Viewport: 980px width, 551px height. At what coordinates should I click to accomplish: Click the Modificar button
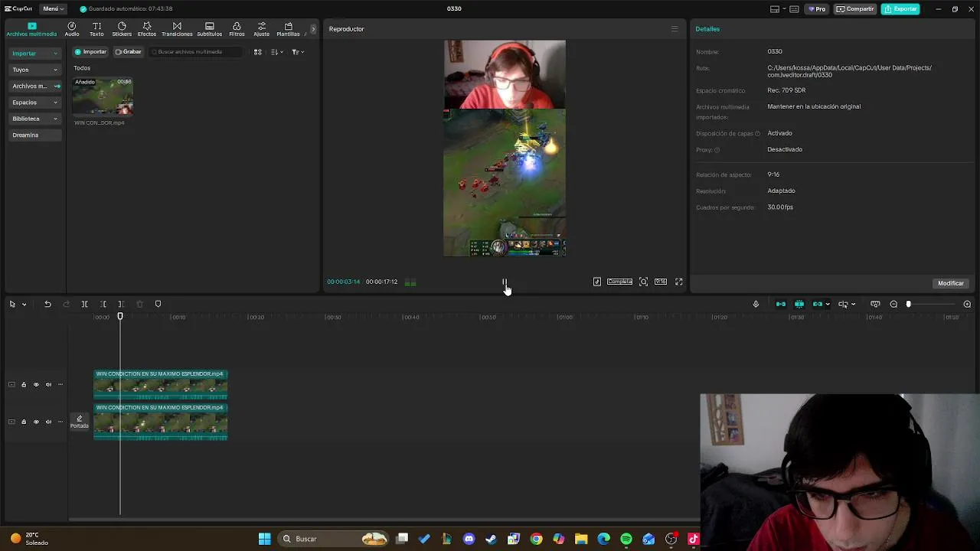point(951,283)
